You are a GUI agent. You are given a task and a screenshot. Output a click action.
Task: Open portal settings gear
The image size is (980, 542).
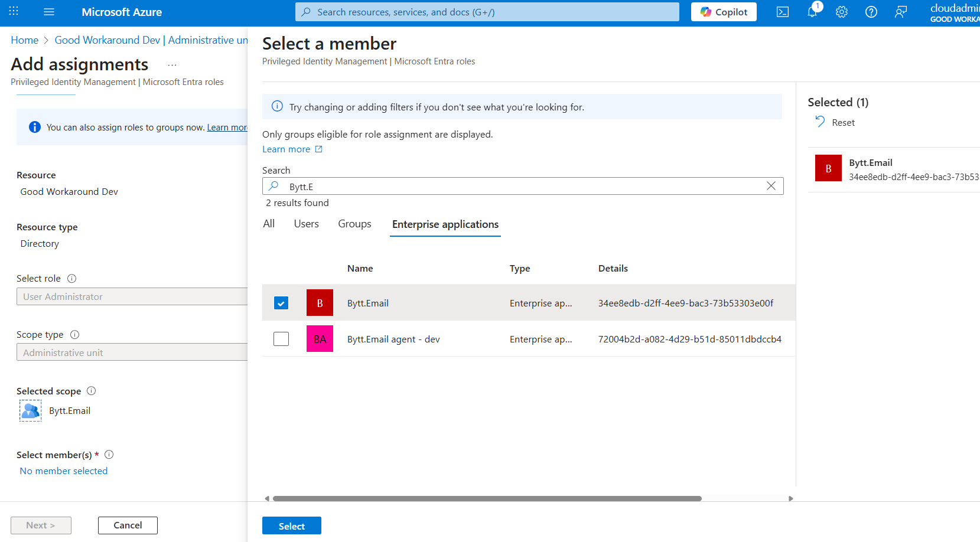(x=842, y=12)
